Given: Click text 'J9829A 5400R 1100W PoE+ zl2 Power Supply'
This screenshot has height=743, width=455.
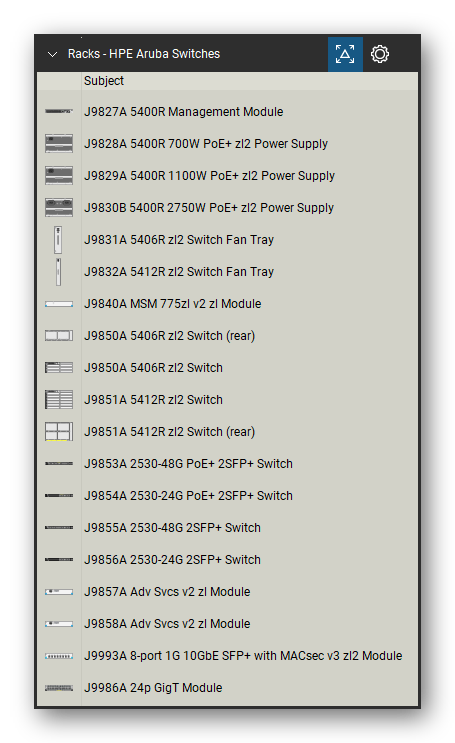Looking at the screenshot, I should tap(209, 176).
